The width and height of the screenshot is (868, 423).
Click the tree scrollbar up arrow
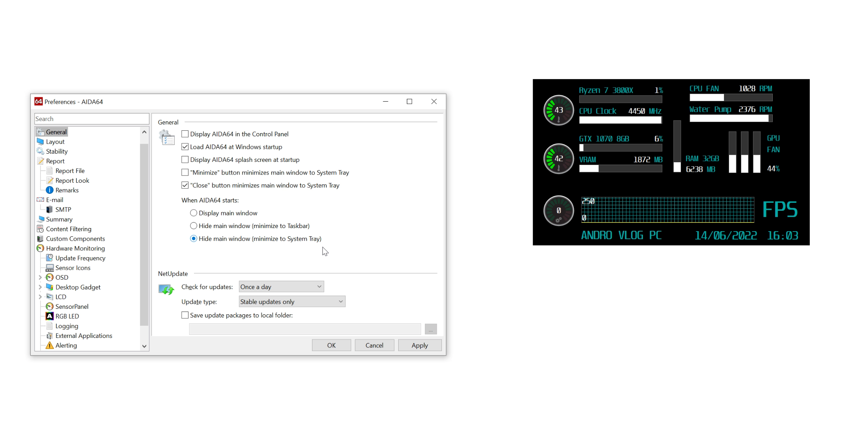coord(144,132)
